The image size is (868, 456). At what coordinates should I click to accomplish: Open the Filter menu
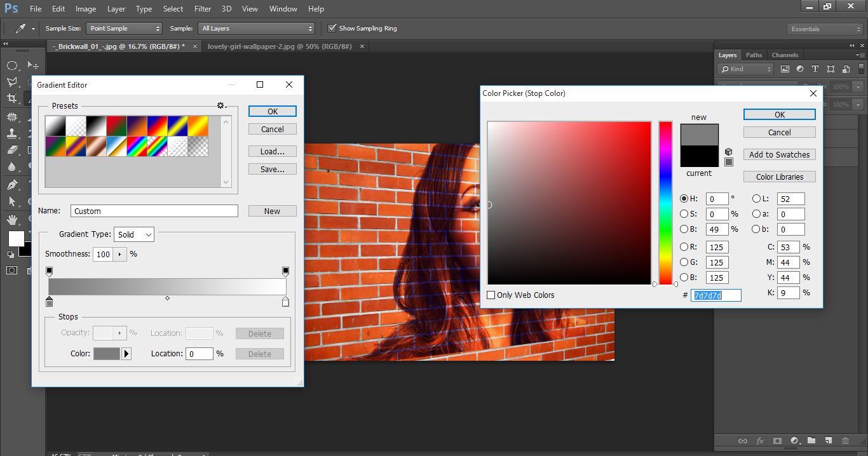click(202, 8)
